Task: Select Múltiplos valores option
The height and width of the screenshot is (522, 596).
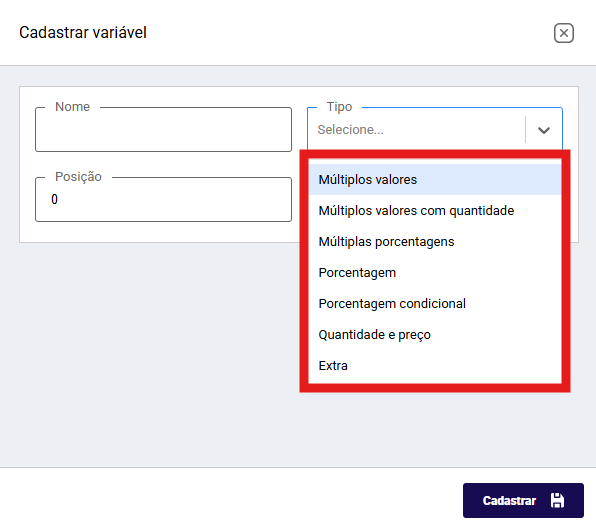Action: [x=435, y=179]
